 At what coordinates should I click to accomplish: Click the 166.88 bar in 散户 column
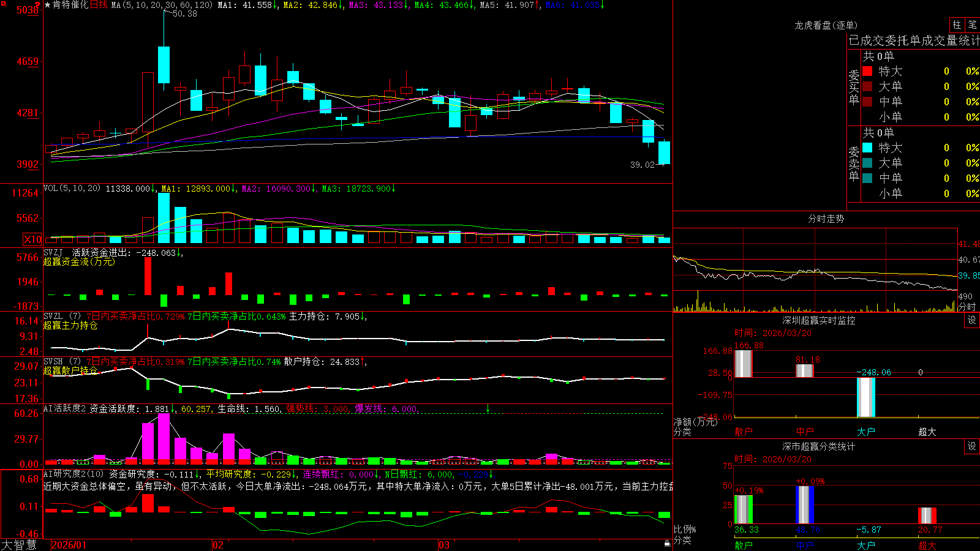coord(744,363)
